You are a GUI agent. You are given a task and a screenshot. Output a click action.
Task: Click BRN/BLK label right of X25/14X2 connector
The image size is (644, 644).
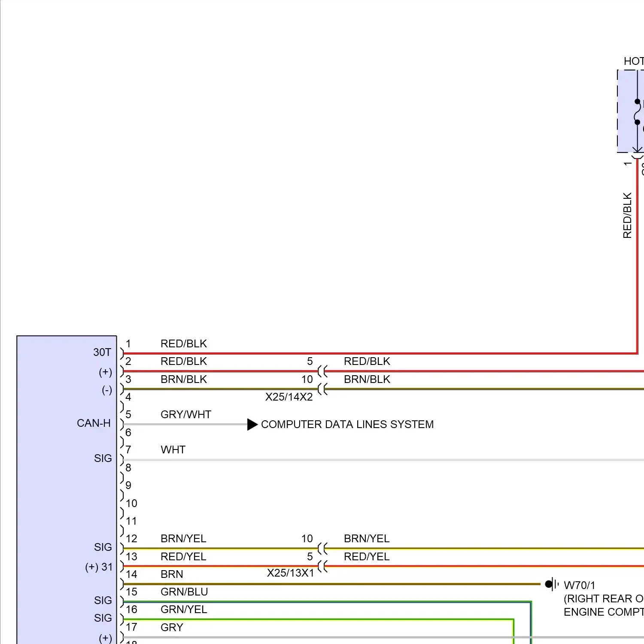pyautogui.click(x=367, y=380)
